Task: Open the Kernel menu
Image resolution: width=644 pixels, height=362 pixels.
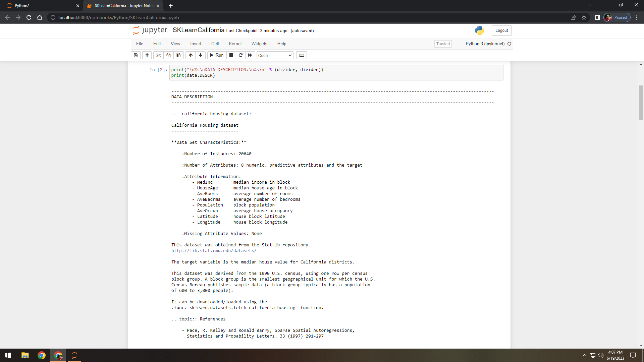Action: coord(235,44)
